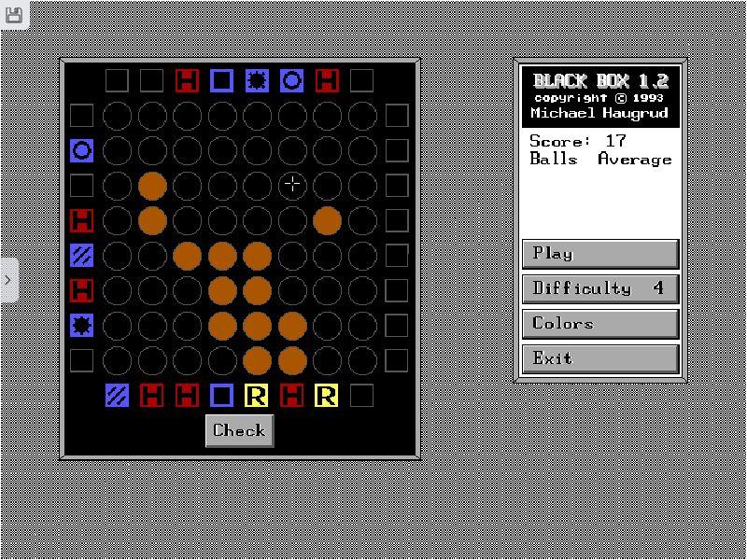Exit the Black Box game
The image size is (747, 560).
tap(600, 358)
